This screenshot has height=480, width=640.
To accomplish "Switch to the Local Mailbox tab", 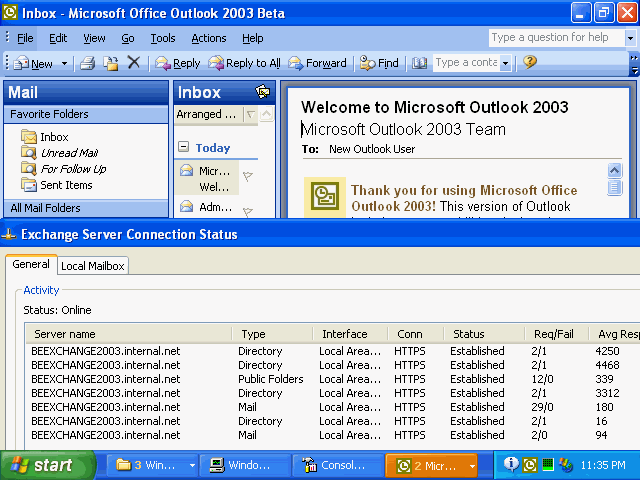I will point(93,266).
